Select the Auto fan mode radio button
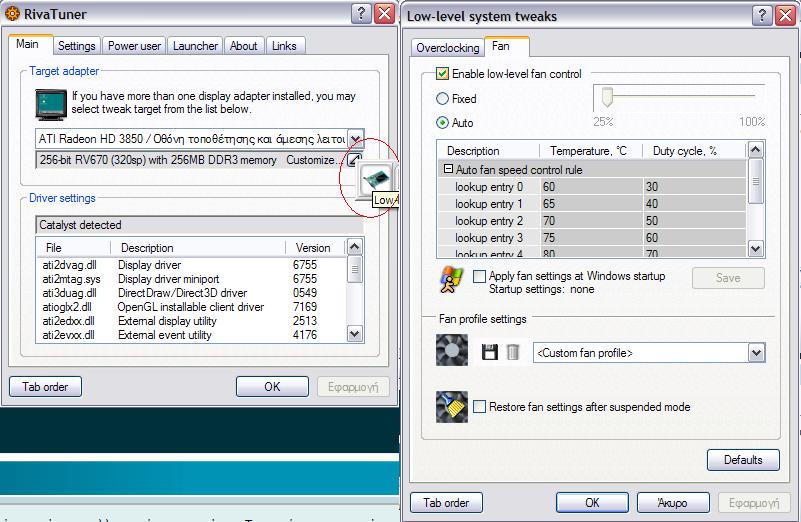Viewport: 801px width, 522px height. (x=442, y=123)
